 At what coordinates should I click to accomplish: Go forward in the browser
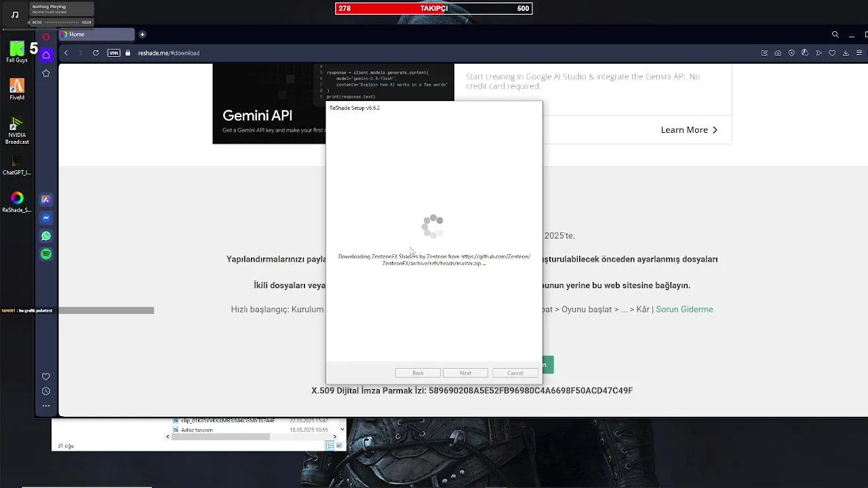pyautogui.click(x=80, y=53)
